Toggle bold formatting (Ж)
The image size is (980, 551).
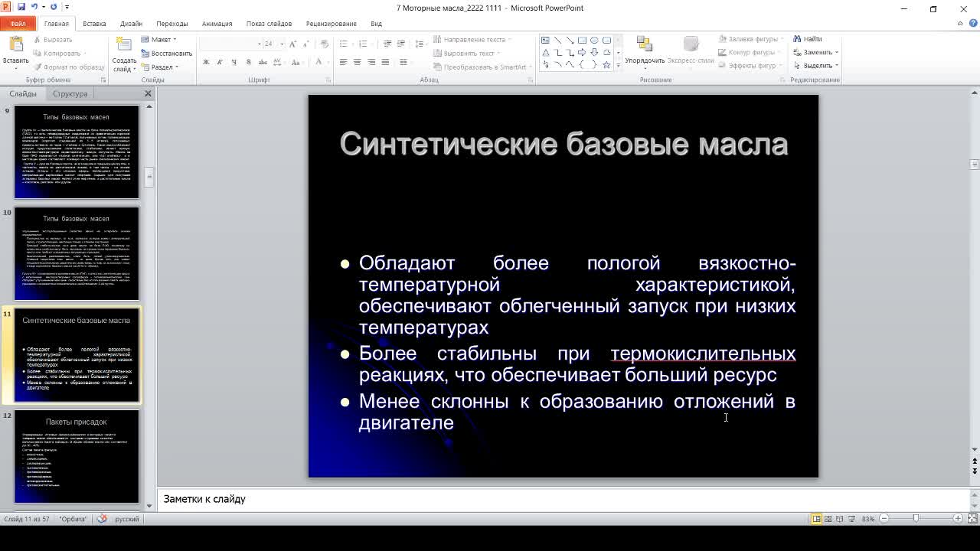pos(206,62)
